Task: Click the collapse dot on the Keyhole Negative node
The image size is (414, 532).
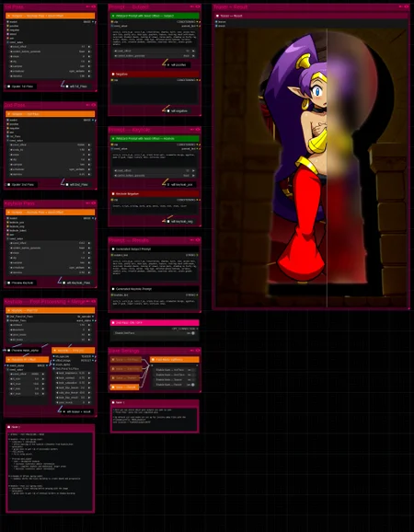Action: pyautogui.click(x=113, y=193)
